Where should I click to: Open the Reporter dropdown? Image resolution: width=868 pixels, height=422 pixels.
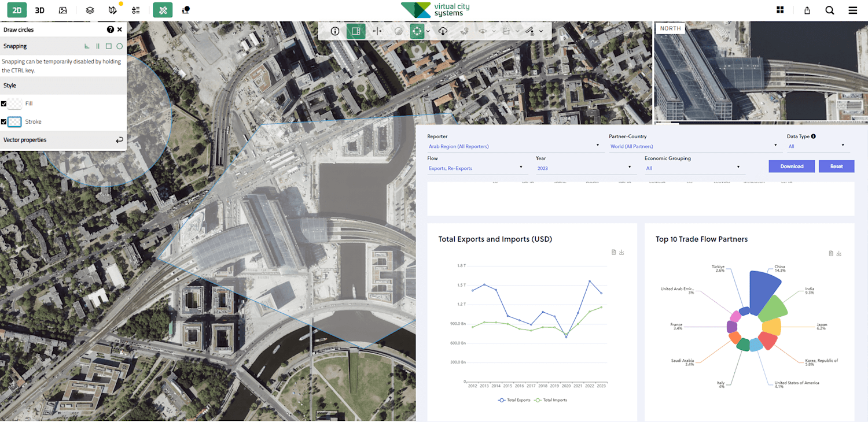pyautogui.click(x=514, y=146)
